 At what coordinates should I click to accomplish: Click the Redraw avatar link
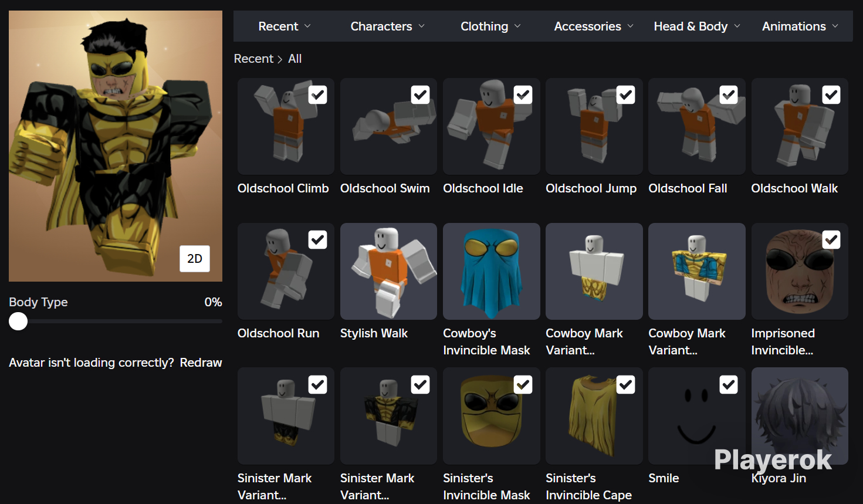click(201, 363)
